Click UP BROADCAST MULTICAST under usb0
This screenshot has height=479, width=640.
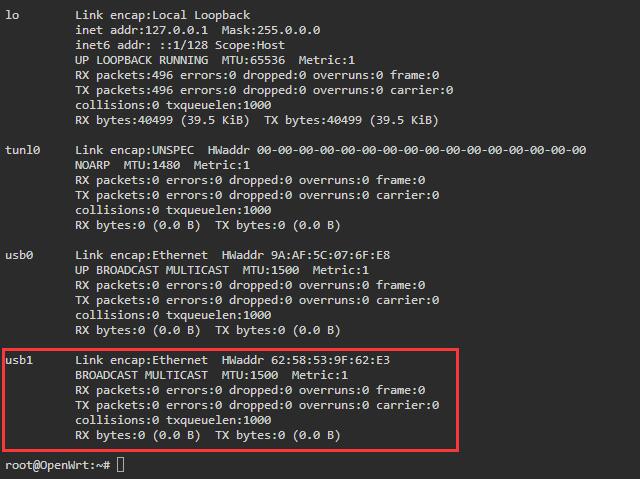pos(152,271)
